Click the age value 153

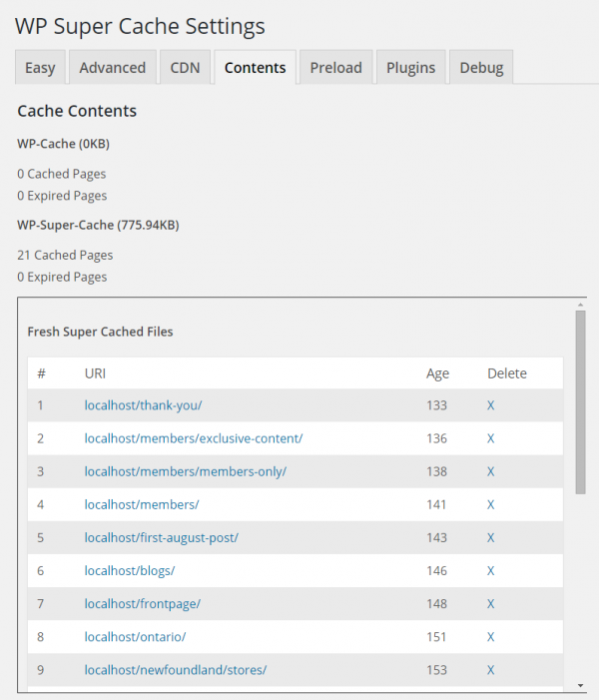click(436, 670)
